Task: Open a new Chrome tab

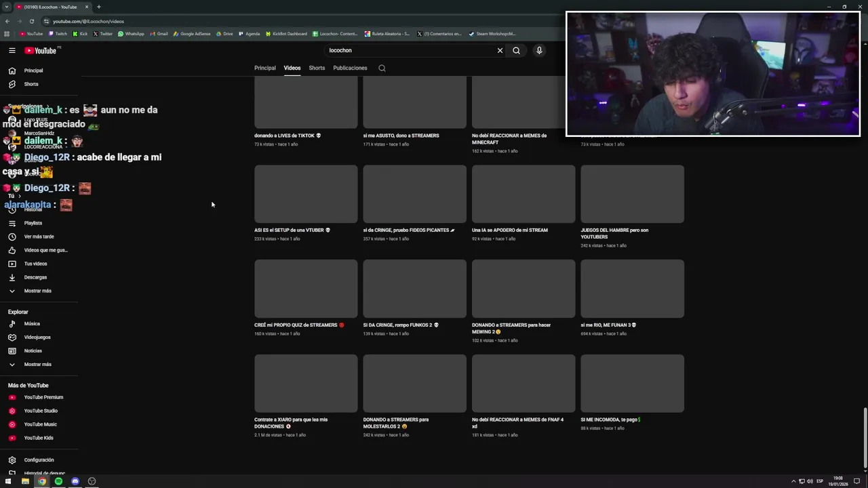Action: pyautogui.click(x=98, y=7)
